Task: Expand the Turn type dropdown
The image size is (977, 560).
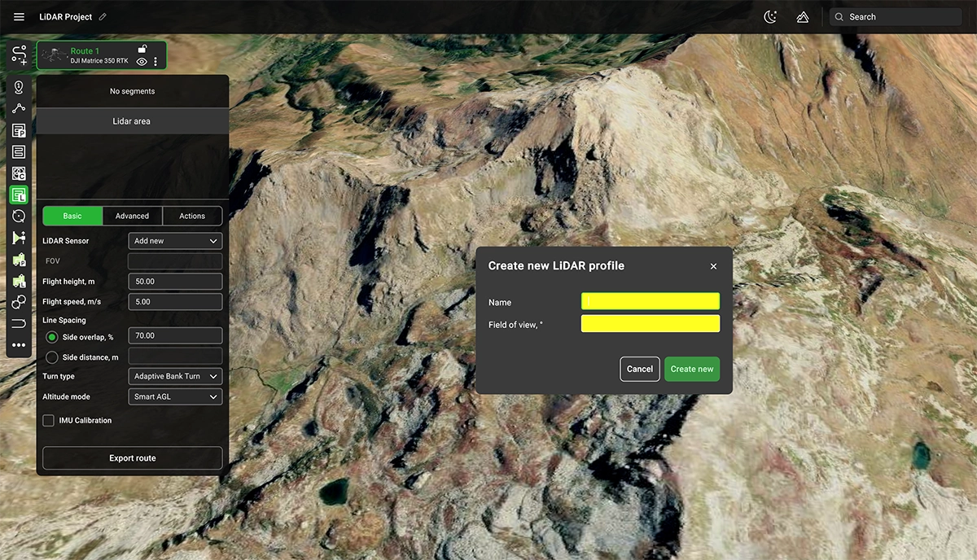Action: pos(176,376)
